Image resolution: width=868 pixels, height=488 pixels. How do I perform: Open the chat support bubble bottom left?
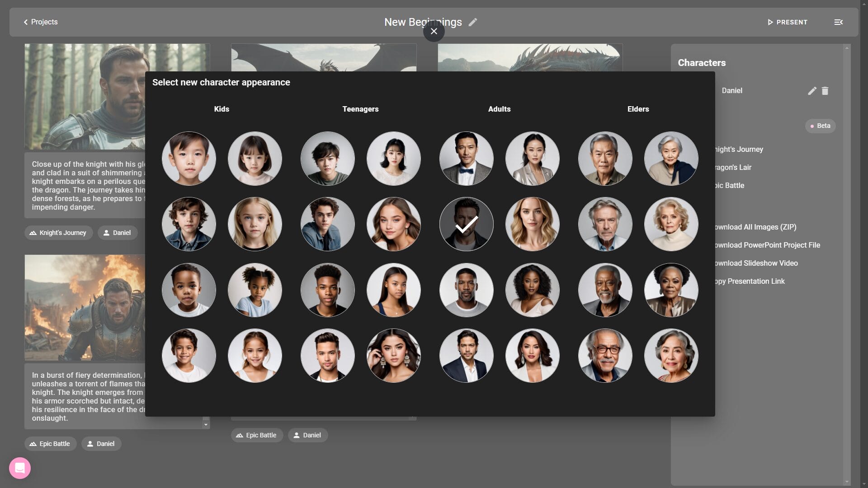point(19,468)
